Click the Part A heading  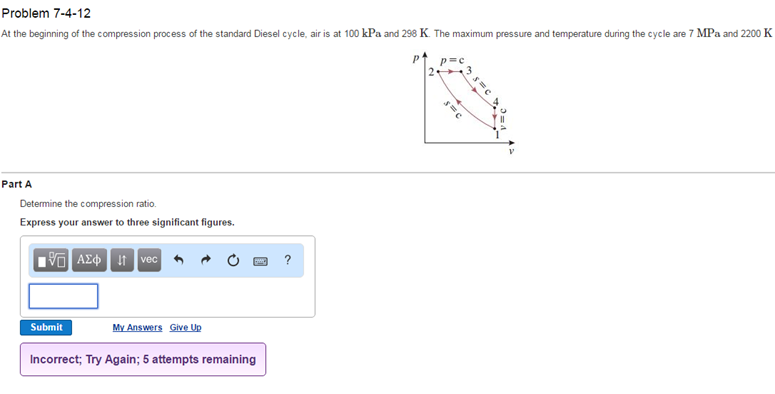point(17,184)
